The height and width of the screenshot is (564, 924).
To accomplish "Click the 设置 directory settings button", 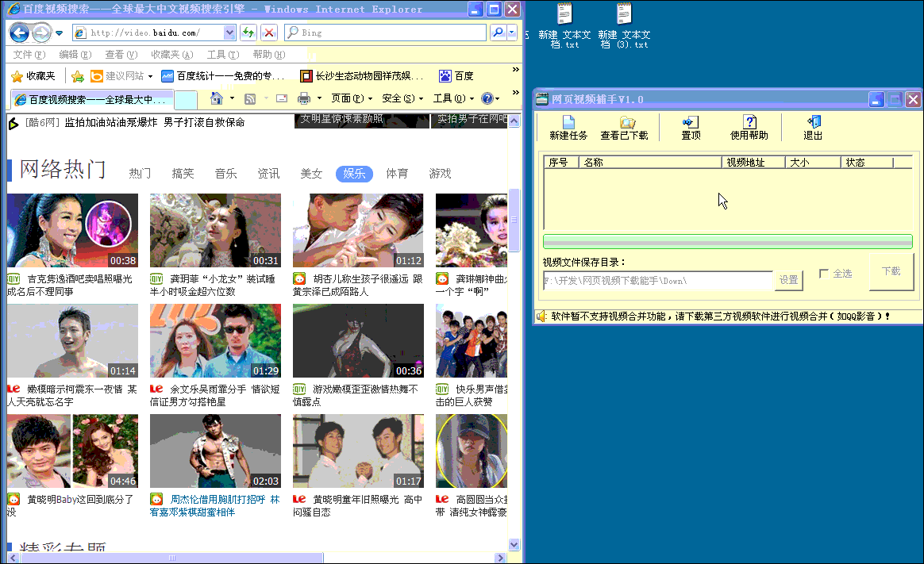I will click(x=788, y=280).
